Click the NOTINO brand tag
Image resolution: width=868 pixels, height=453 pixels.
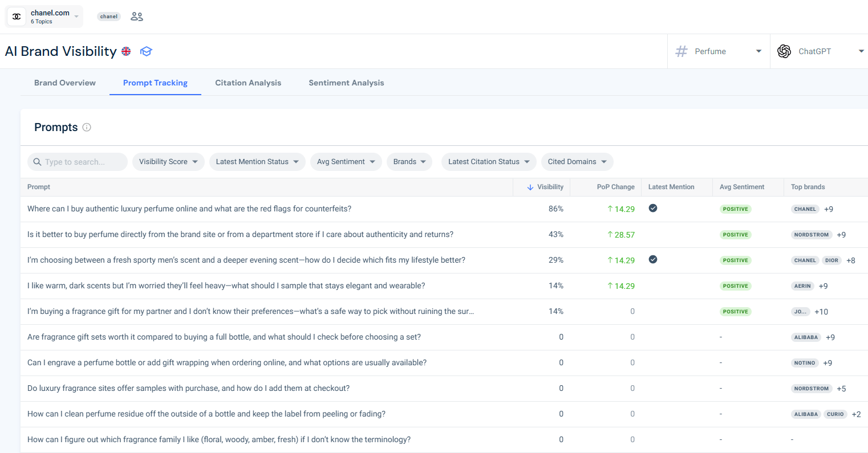point(805,363)
